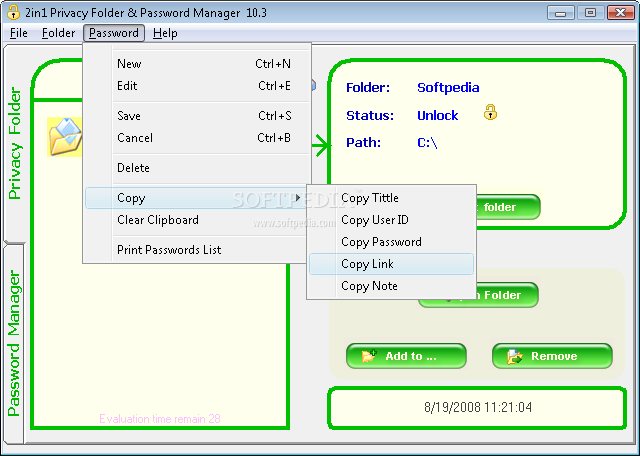Choose Clear Clipboard menu entry
Image resolution: width=640 pixels, height=456 pixels.
pos(196,220)
